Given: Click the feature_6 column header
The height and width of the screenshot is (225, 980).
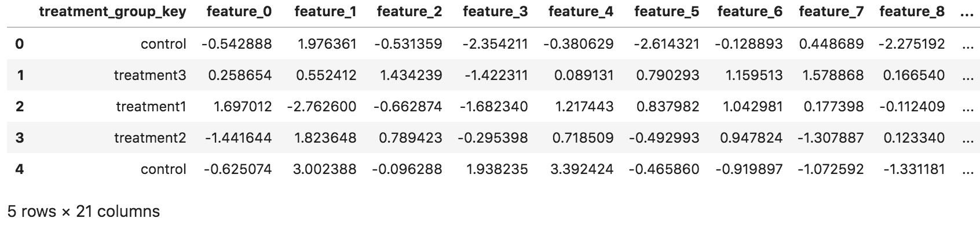Looking at the screenshot, I should click(749, 12).
